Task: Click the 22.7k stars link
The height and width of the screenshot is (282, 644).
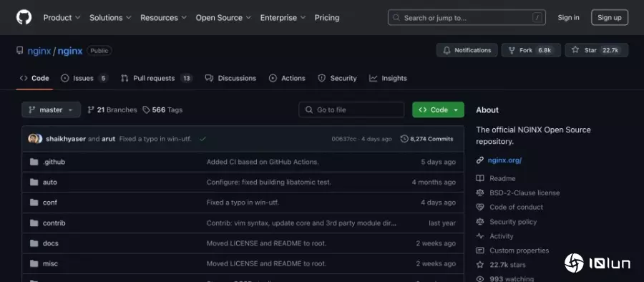Action: coord(507,265)
